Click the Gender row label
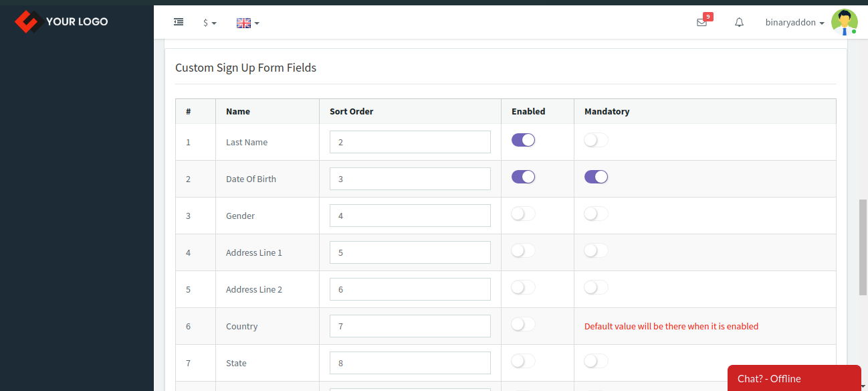 point(240,216)
